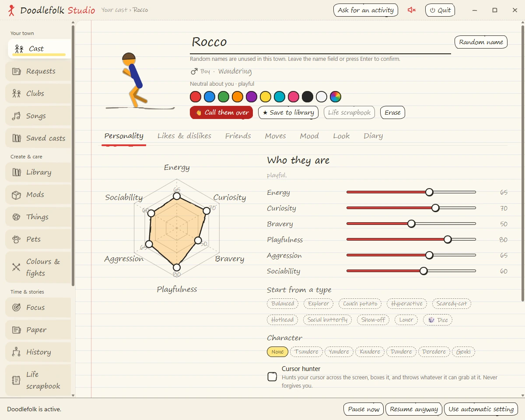The image size is (525, 420).
Task: Enable the Cursor hunter checkbox
Action: point(272,377)
